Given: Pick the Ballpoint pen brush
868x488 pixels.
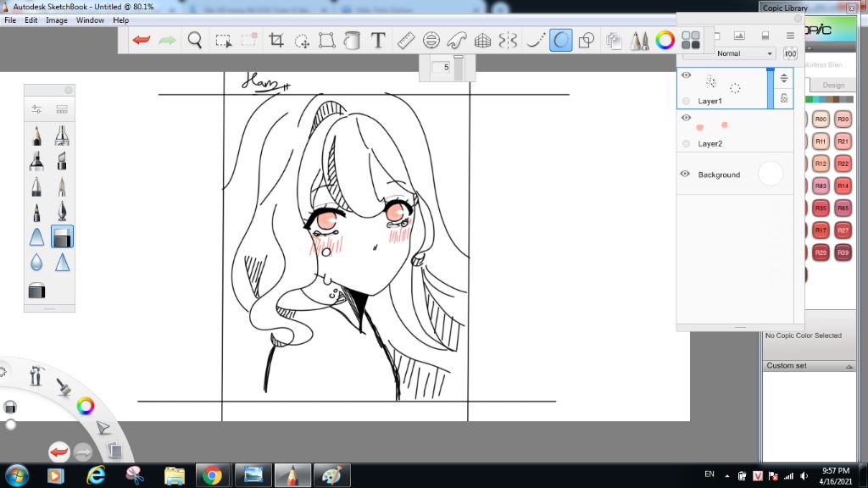Looking at the screenshot, I should [36, 186].
